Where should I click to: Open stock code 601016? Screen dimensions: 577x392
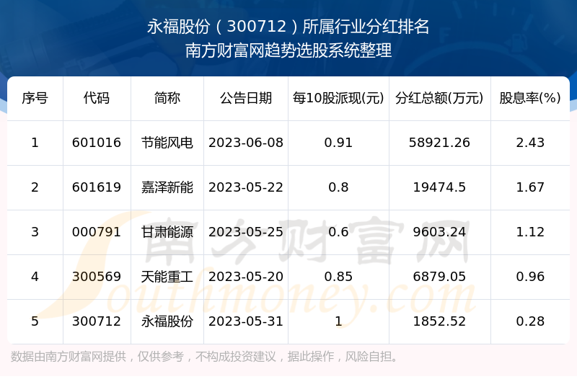coord(97,143)
